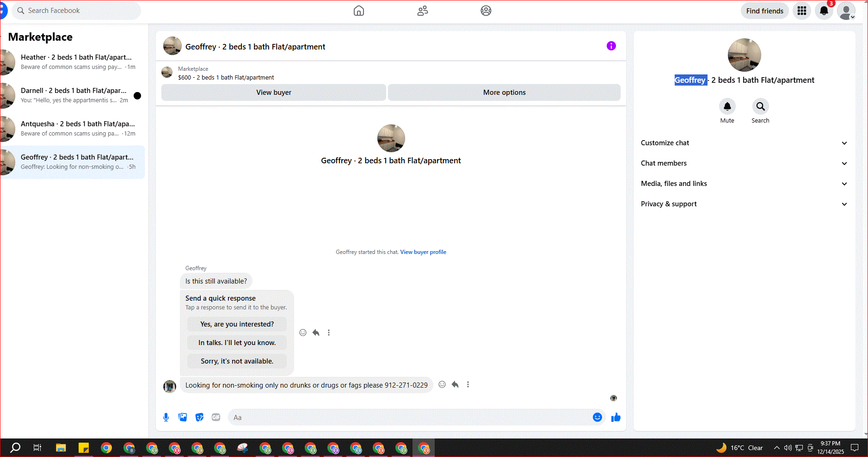The height and width of the screenshot is (457, 868).
Task: Send quick reply 'Yes, are you interested?'
Action: pos(237,324)
